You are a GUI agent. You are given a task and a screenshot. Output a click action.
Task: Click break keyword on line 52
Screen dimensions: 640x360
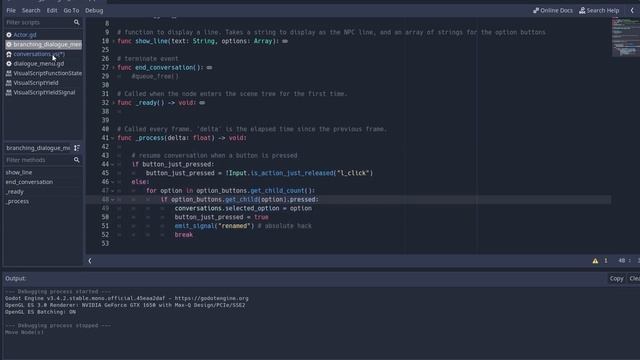coord(184,235)
